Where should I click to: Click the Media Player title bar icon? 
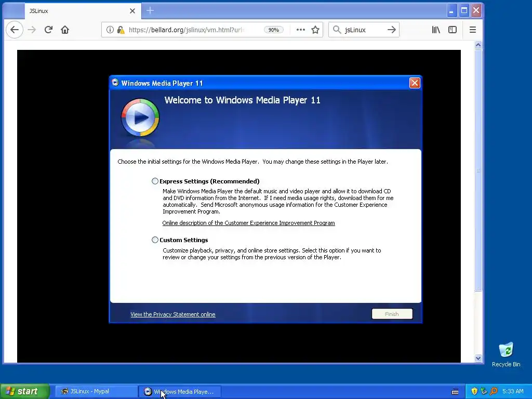(x=115, y=83)
